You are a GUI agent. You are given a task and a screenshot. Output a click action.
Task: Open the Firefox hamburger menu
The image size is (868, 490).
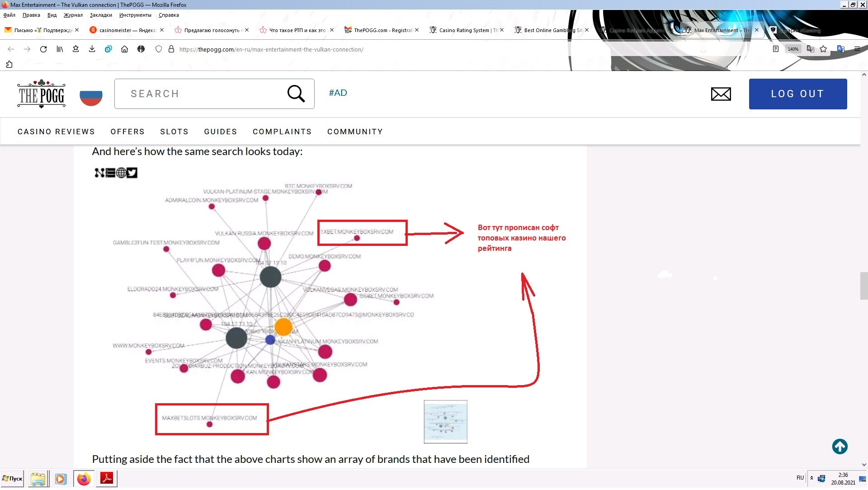857,49
